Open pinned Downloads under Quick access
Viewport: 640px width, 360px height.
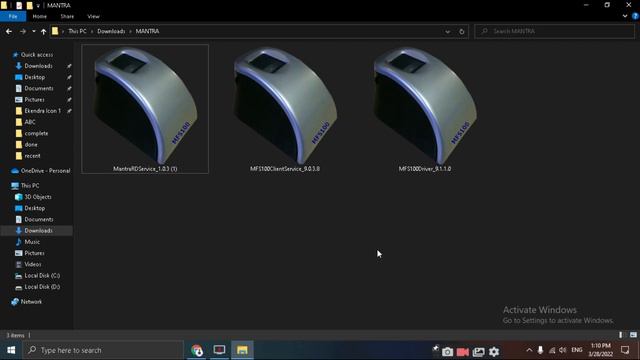pyautogui.click(x=38, y=66)
